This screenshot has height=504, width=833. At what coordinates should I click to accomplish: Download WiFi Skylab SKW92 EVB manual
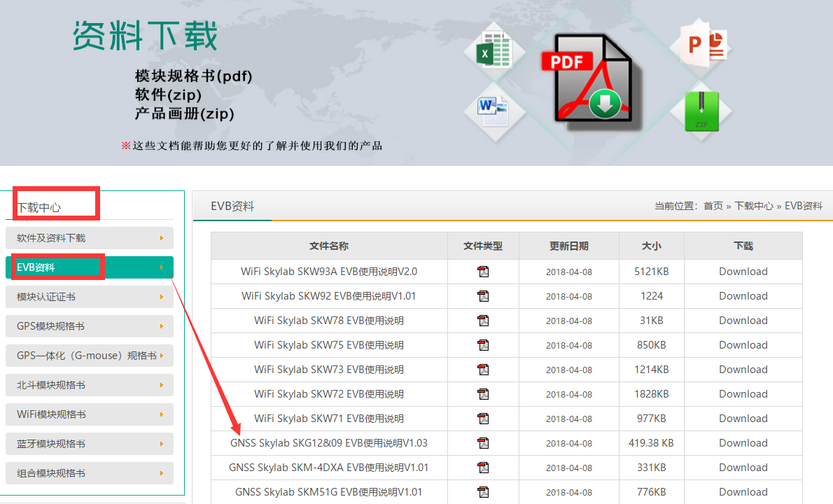tap(743, 296)
